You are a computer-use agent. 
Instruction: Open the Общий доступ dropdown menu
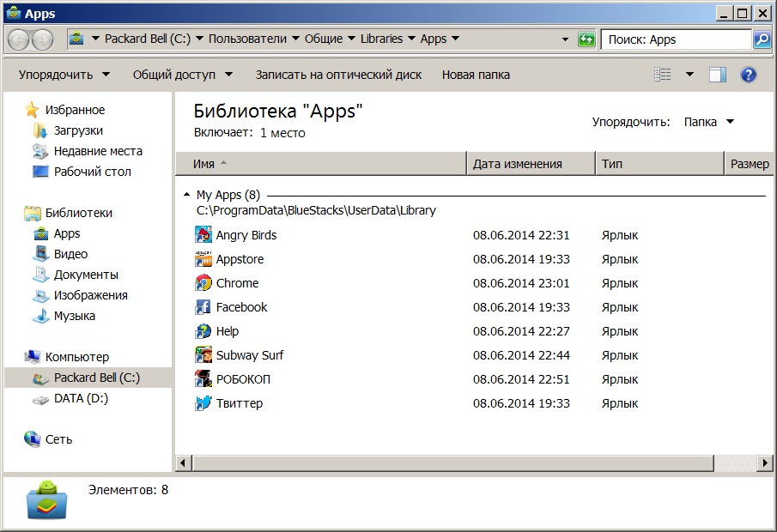pyautogui.click(x=182, y=75)
